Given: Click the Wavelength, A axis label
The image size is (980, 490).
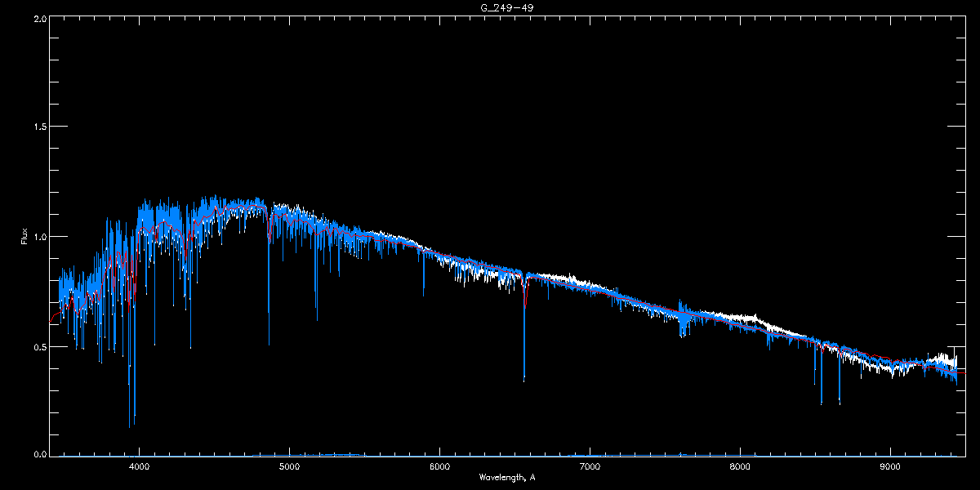Looking at the screenshot, I should [x=506, y=477].
